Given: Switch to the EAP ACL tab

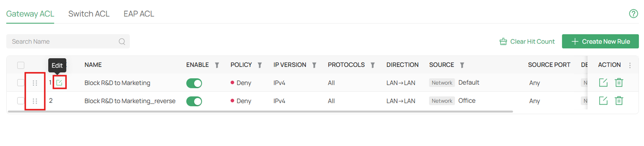Looking at the screenshot, I should coord(139,14).
